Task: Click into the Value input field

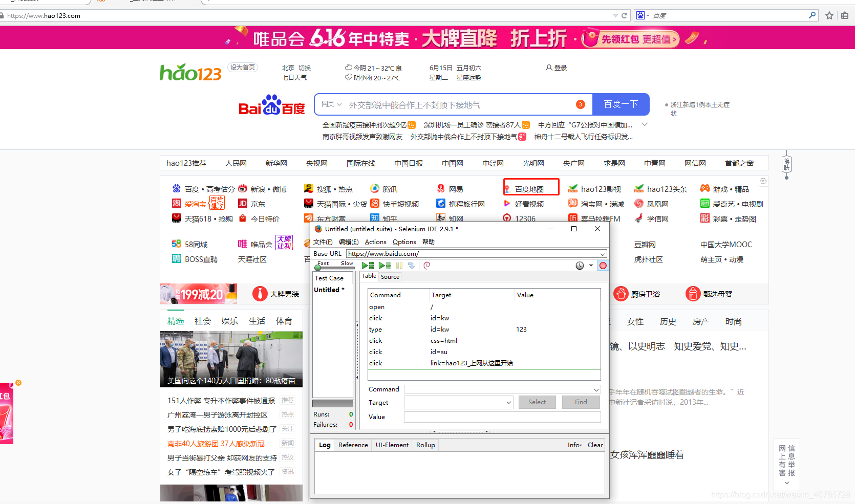Action: [x=502, y=417]
